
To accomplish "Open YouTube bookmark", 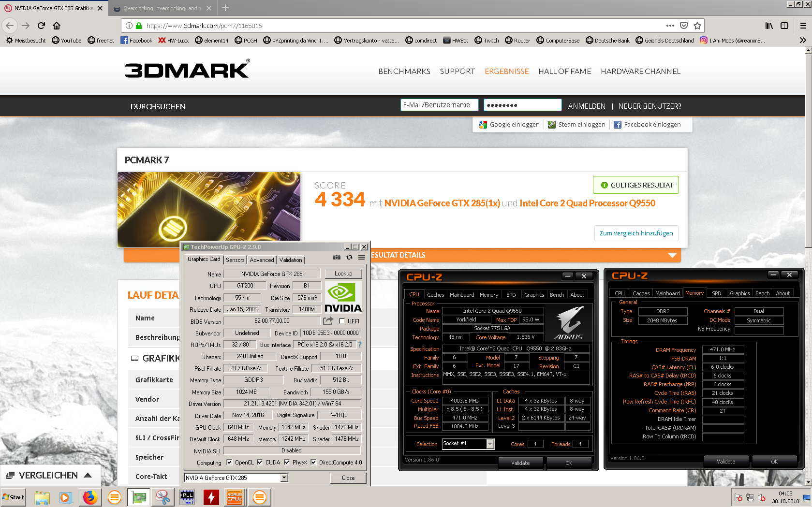I will (x=67, y=41).
